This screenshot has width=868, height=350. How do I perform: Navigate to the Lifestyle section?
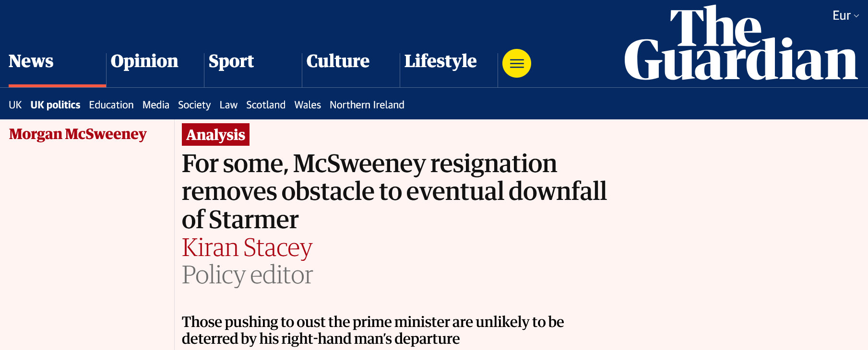440,61
